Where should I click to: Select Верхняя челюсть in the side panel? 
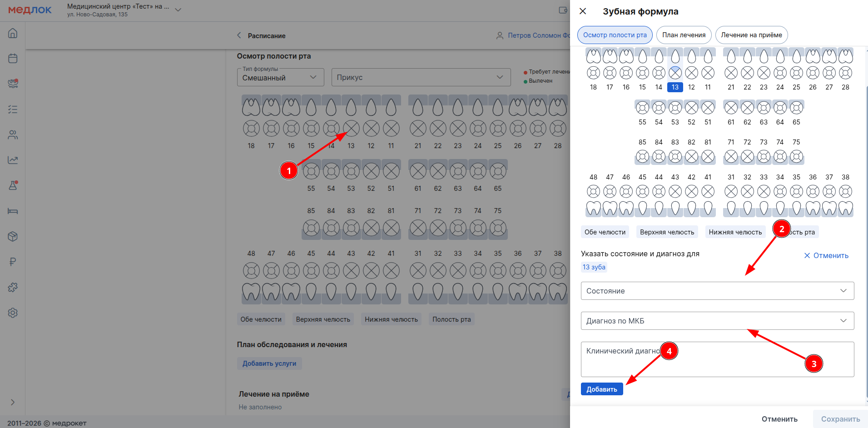pos(667,232)
